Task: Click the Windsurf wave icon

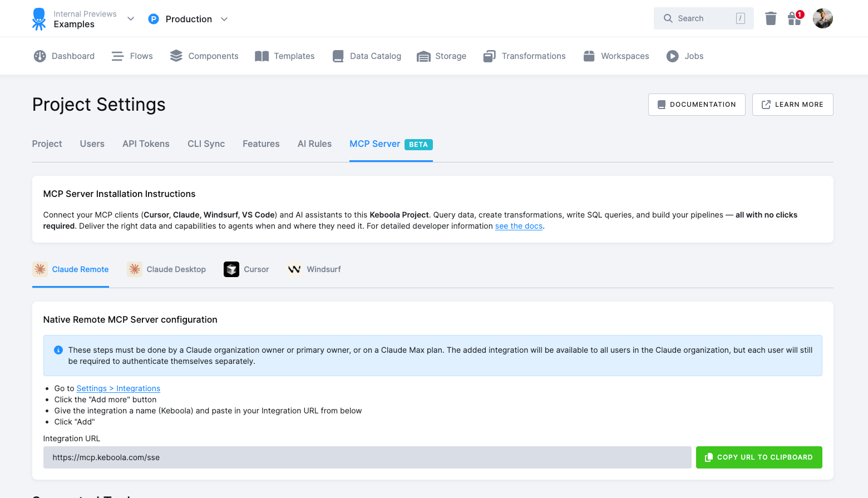Action: (x=294, y=269)
